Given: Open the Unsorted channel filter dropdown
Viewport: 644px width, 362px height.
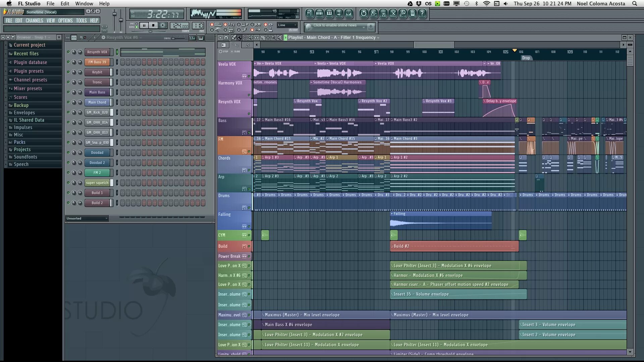Looking at the screenshot, I should [87, 219].
